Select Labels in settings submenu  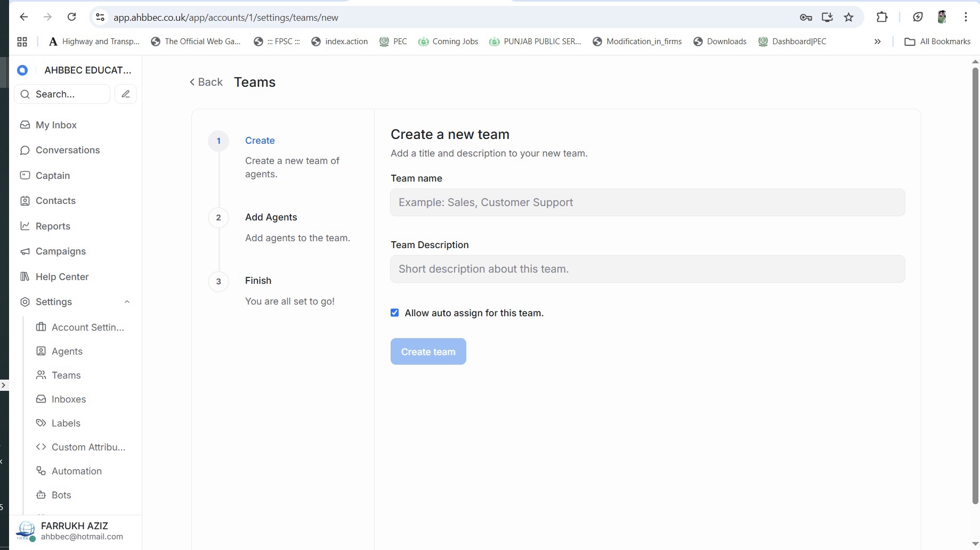tap(66, 423)
